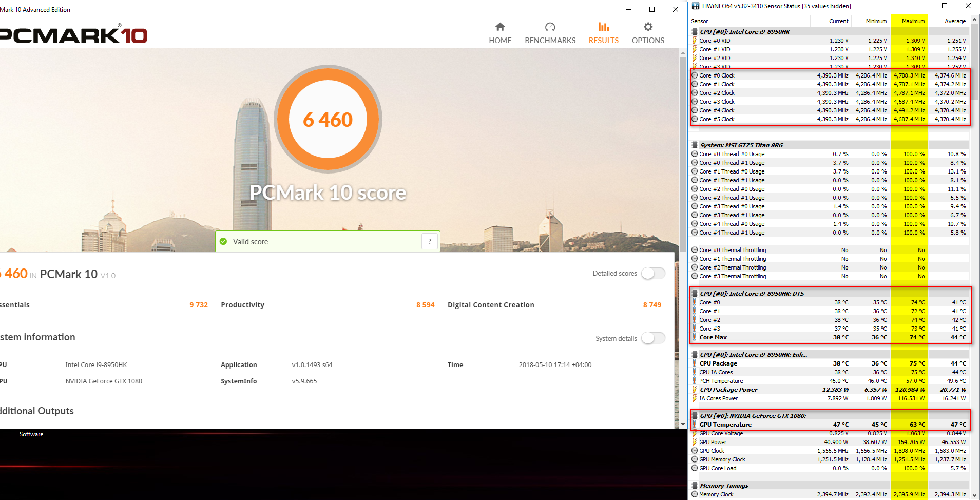This screenshot has height=500, width=980.
Task: Select the CPU [#0]: Intel Core i9-8950HK group row
Action: (x=829, y=32)
